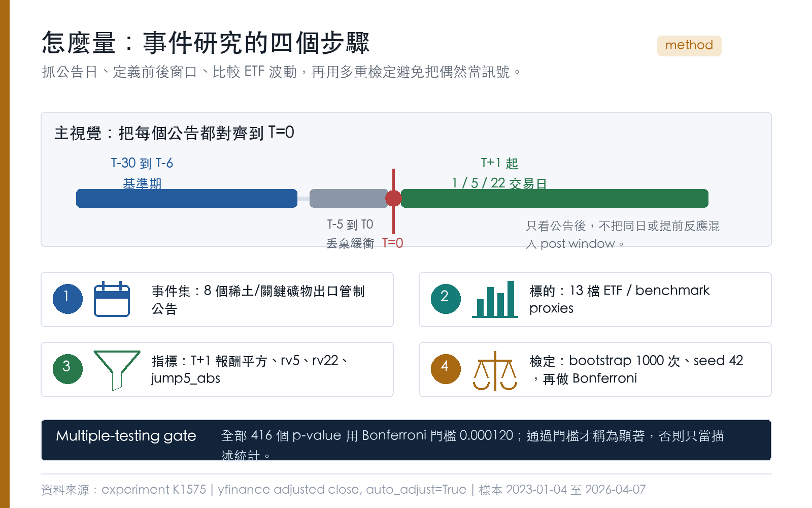Click the red T=0 text label

pyautogui.click(x=393, y=243)
